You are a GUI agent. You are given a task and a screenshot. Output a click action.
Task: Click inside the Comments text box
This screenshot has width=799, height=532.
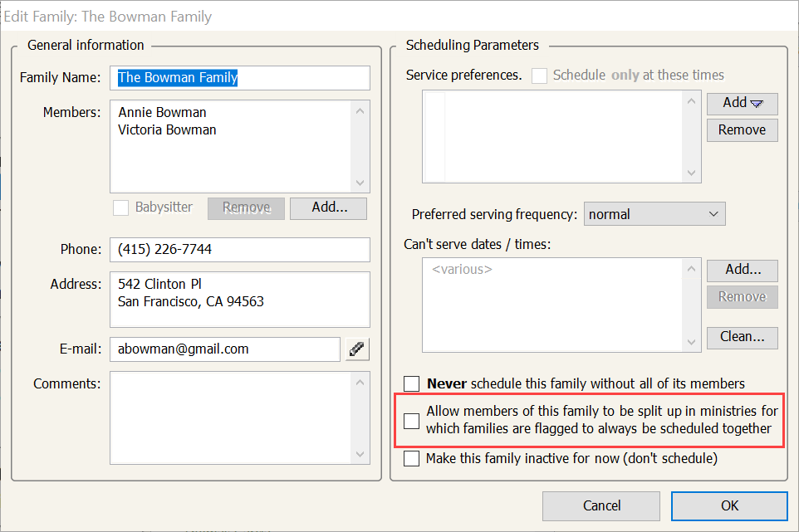tap(231, 416)
